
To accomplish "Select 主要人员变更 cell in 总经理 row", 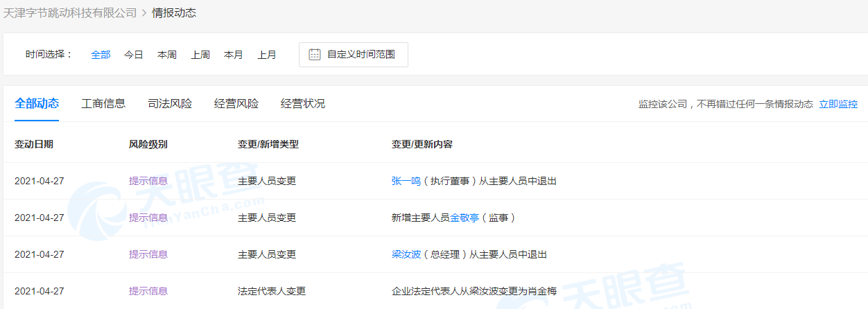I will click(x=267, y=254).
